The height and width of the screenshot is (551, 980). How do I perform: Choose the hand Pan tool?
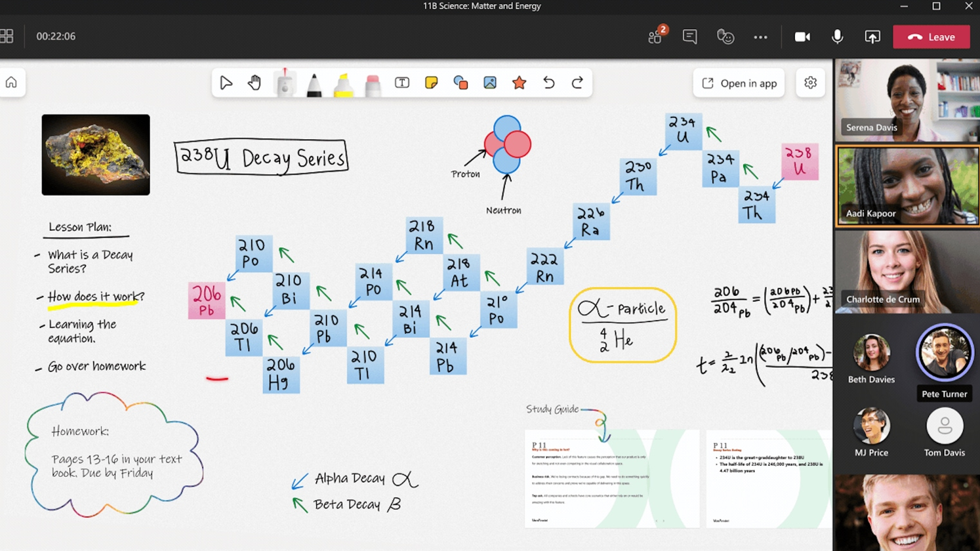(x=255, y=83)
